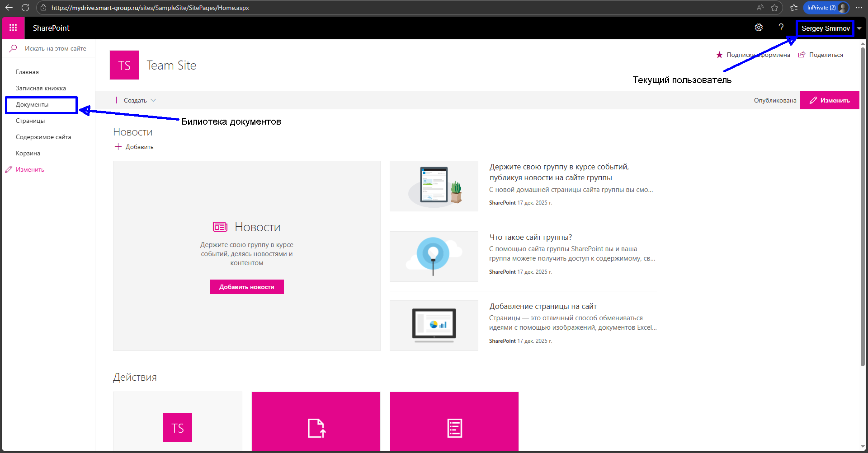Click the favorites star in address bar
Image resolution: width=868 pixels, height=453 pixels.
[774, 8]
